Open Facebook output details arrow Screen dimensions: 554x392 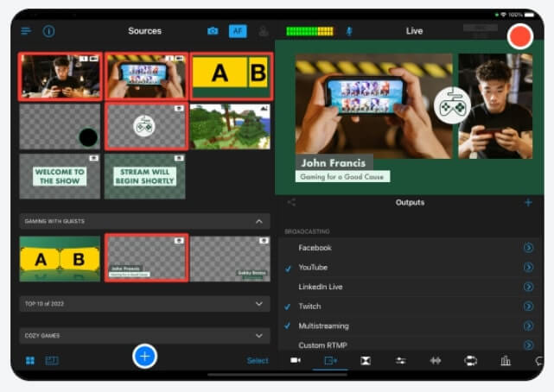(528, 248)
